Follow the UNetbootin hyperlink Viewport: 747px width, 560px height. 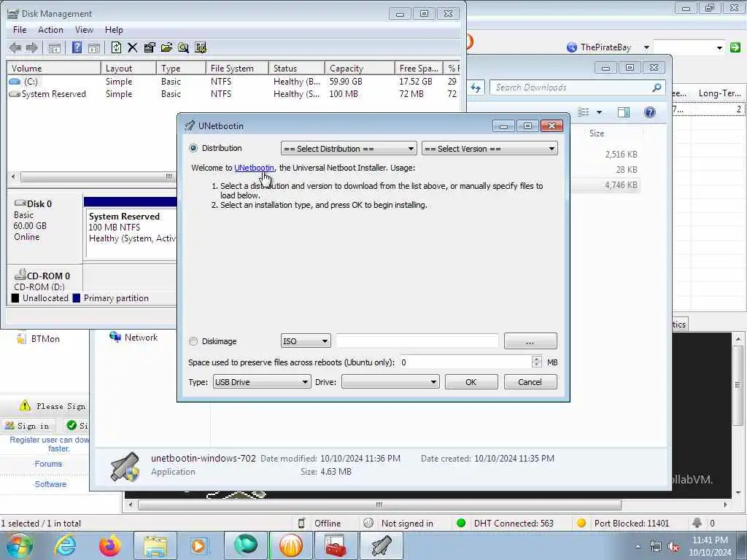click(254, 168)
